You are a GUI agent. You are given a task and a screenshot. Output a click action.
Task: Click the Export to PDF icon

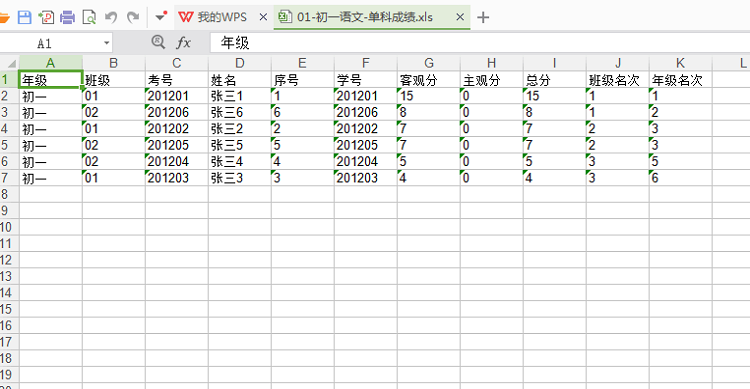coord(46,18)
